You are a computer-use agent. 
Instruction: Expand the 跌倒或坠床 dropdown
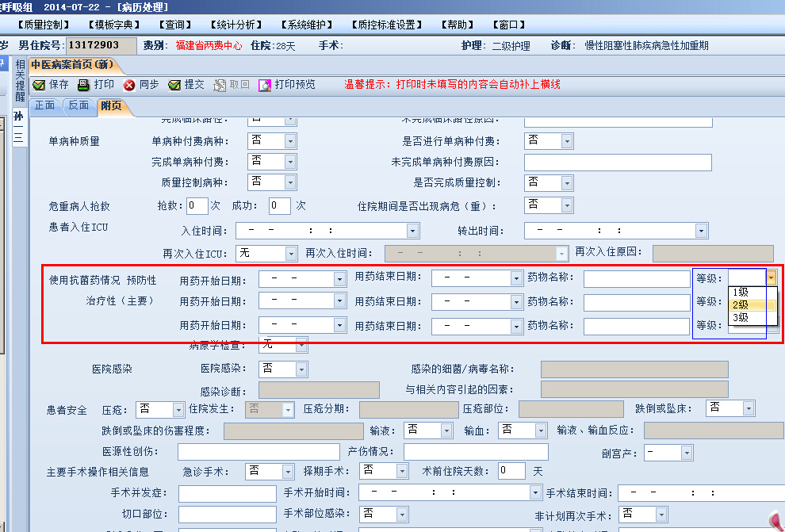[x=749, y=409]
